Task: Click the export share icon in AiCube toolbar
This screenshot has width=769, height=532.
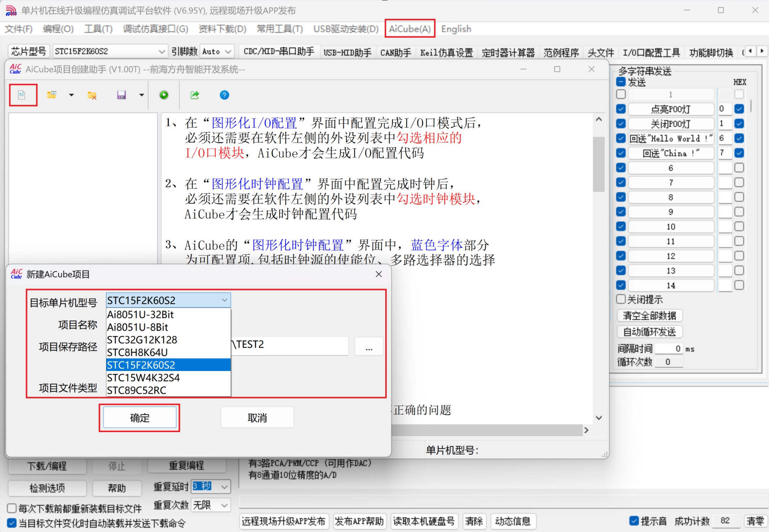Action: tap(195, 95)
